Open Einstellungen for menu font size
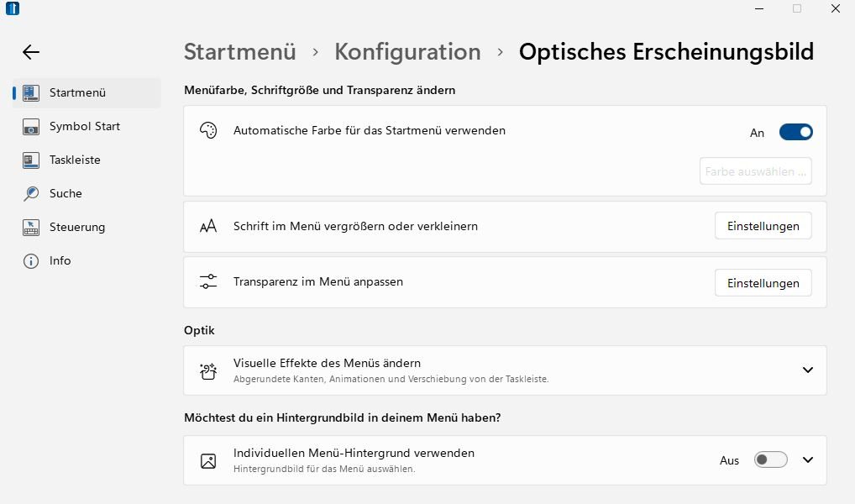 (763, 226)
